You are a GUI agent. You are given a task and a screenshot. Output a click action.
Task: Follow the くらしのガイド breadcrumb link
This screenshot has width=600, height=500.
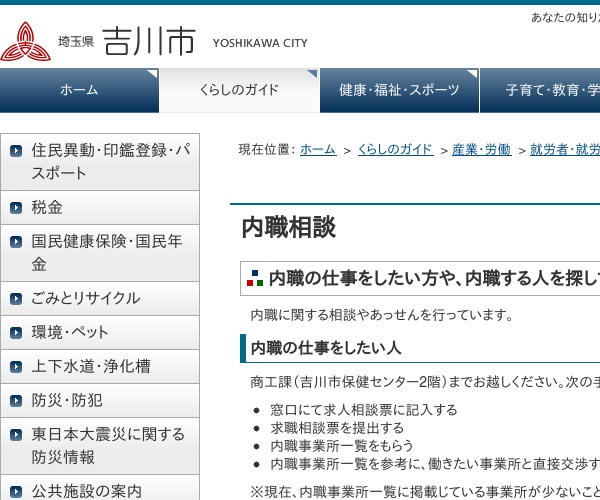click(x=395, y=150)
